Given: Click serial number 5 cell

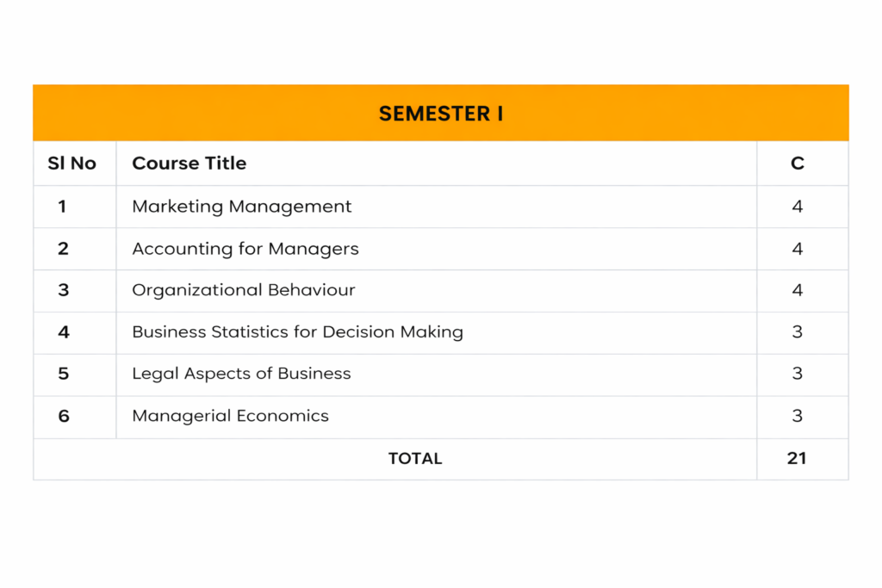Looking at the screenshot, I should click(x=63, y=374).
